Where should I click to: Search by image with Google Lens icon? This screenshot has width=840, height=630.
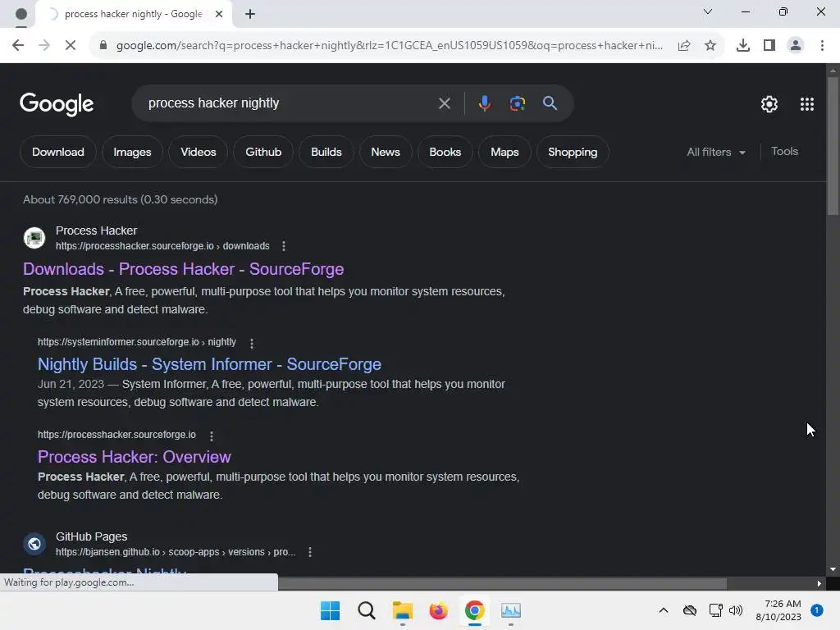[x=517, y=103]
